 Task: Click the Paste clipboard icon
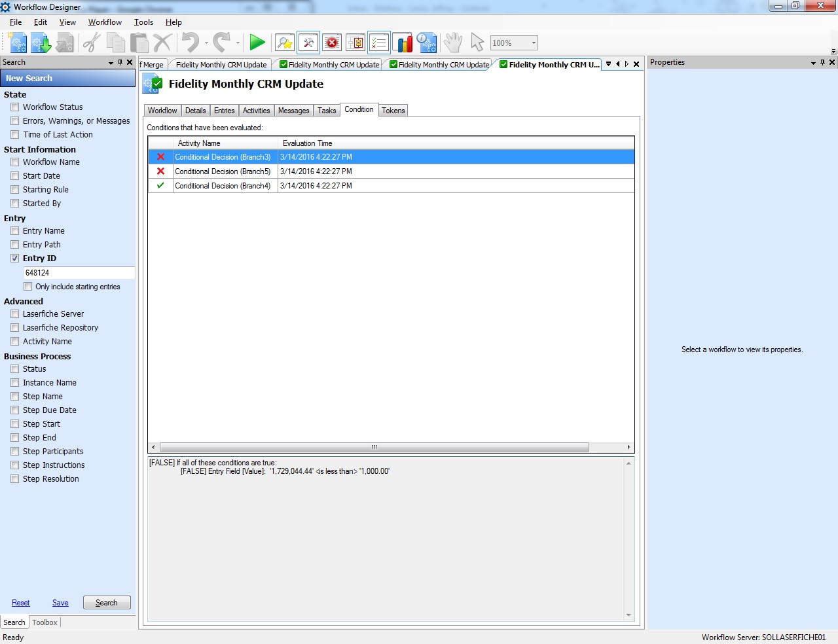point(139,43)
